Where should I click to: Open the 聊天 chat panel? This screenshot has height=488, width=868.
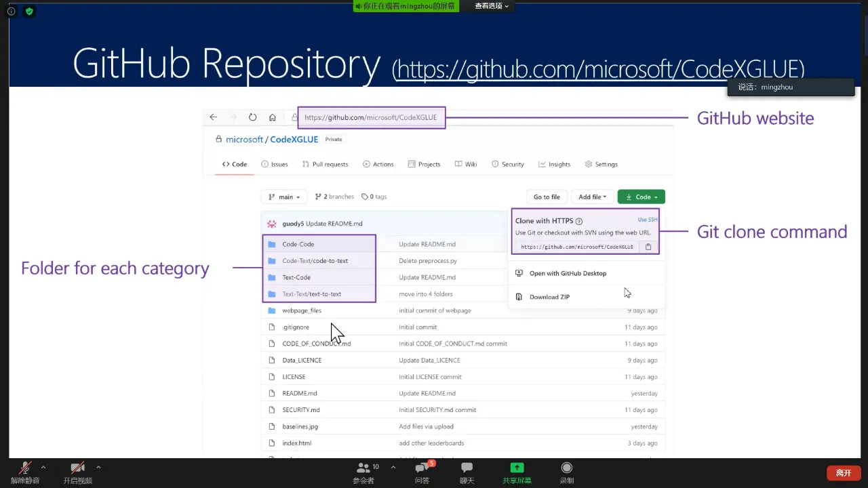tap(467, 472)
